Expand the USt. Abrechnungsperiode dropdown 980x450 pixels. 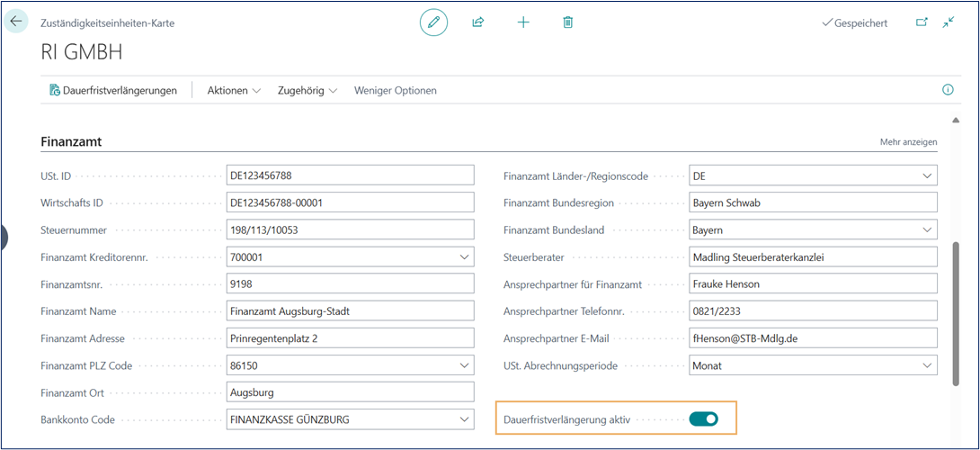pos(928,365)
